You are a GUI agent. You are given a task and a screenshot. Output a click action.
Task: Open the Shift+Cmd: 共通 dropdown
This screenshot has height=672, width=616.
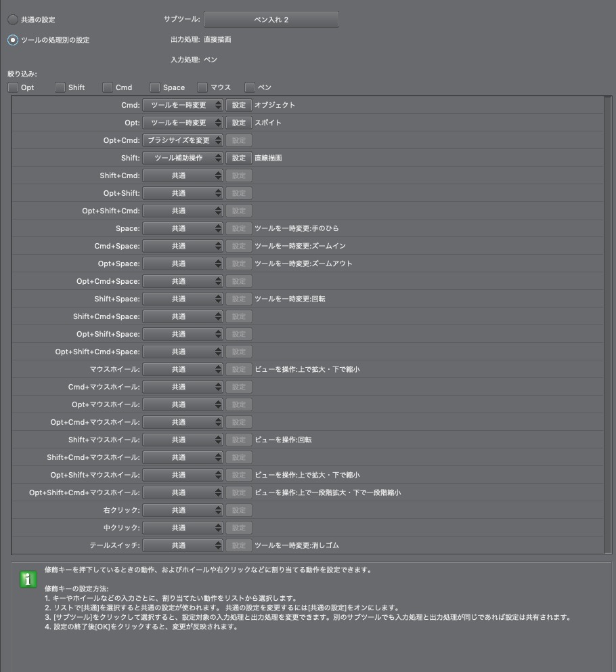(183, 175)
